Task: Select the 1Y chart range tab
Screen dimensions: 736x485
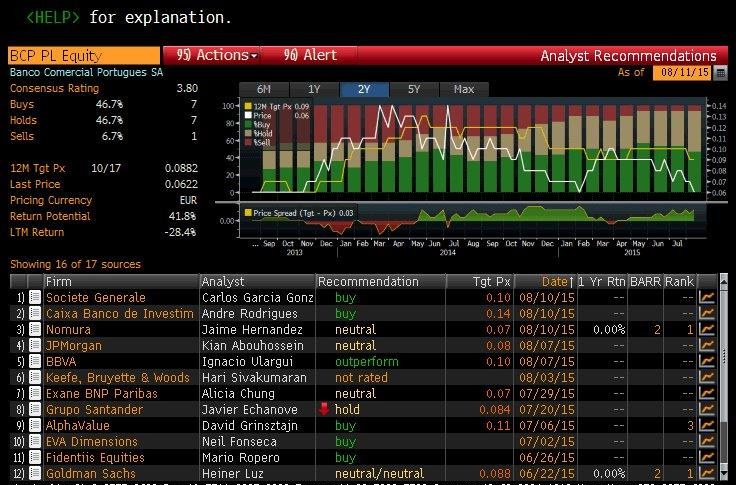Action: 314,89
